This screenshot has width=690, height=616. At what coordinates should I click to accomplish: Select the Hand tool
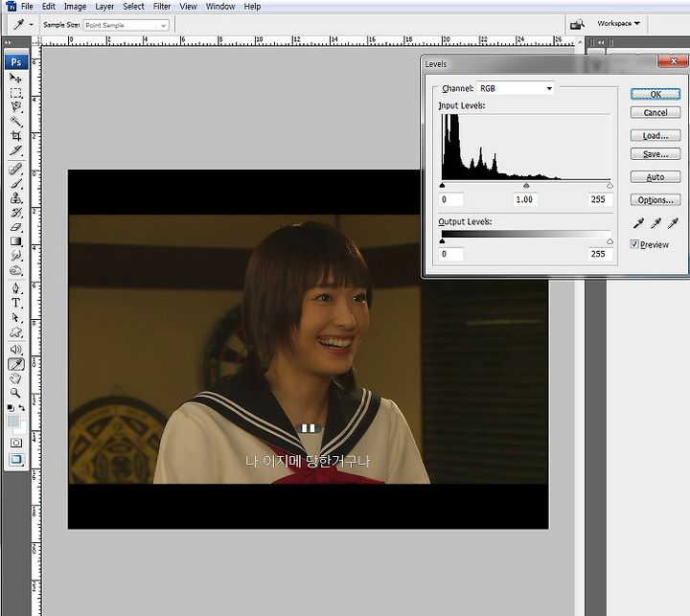[x=15, y=378]
